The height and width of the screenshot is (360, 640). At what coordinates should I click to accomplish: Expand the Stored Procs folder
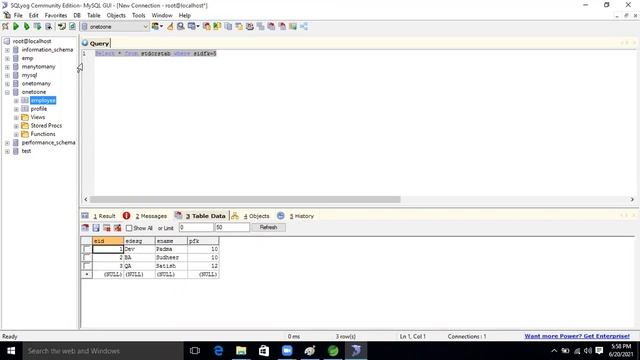pyautogui.click(x=16, y=126)
